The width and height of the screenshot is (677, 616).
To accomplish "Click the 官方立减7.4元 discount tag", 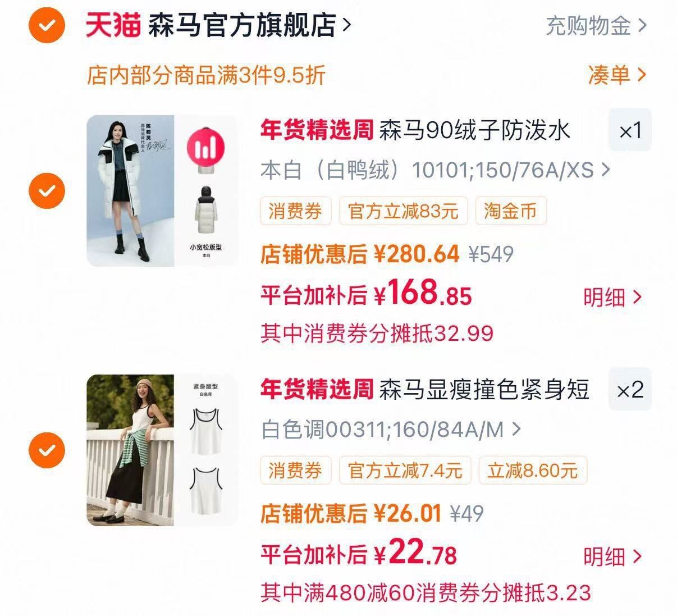I will (405, 470).
